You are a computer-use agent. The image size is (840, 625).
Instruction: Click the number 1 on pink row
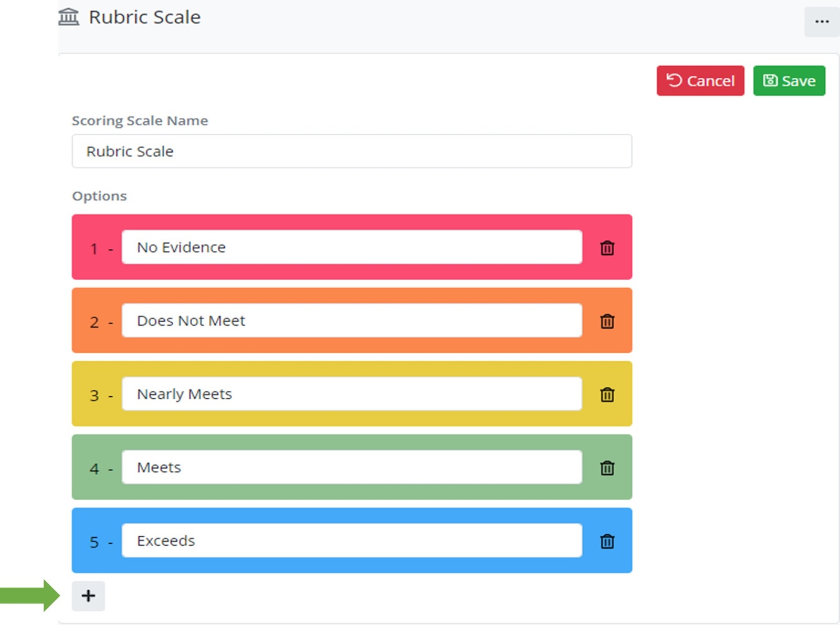tap(94, 248)
